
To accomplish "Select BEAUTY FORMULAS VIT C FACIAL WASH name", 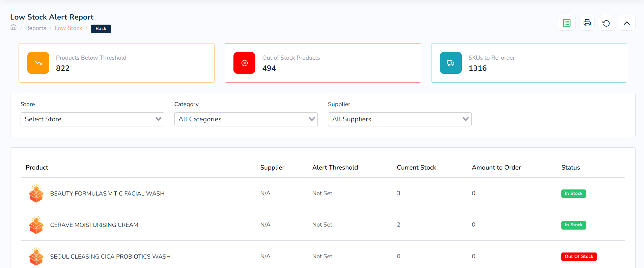I will [107, 193].
